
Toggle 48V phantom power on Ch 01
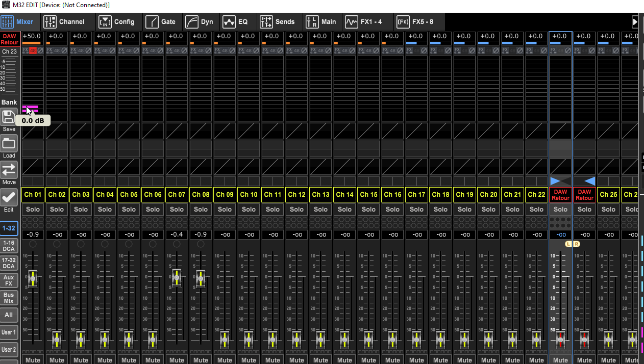(x=33, y=50)
